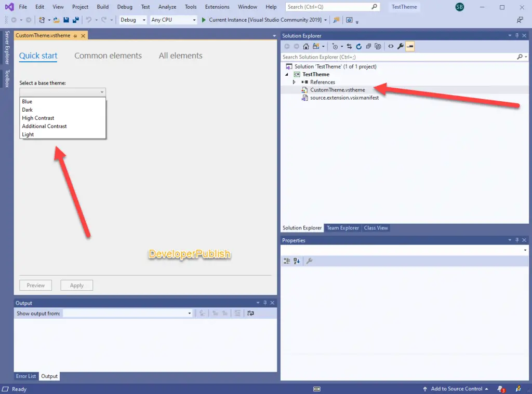Click Property Pages wrench icon in Properties
Image resolution: width=532 pixels, height=394 pixels.
(x=309, y=261)
